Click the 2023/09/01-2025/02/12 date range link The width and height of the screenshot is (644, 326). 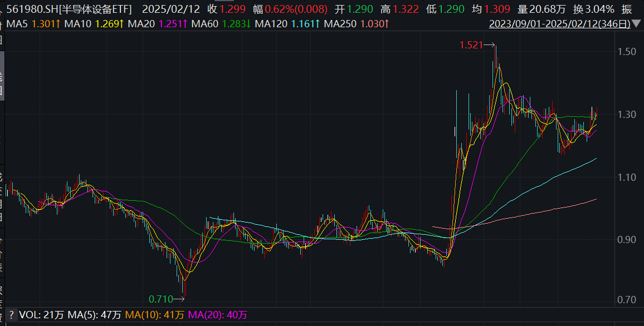559,24
